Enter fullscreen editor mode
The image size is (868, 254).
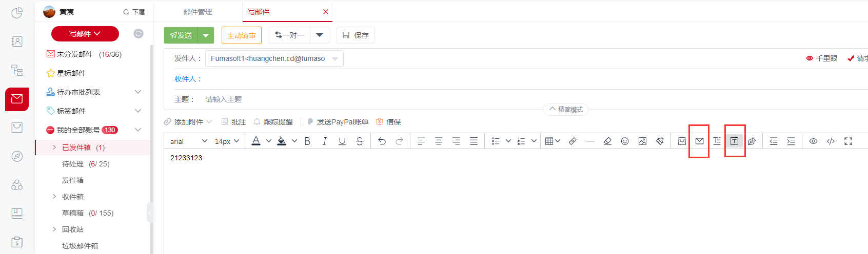pyautogui.click(x=848, y=141)
